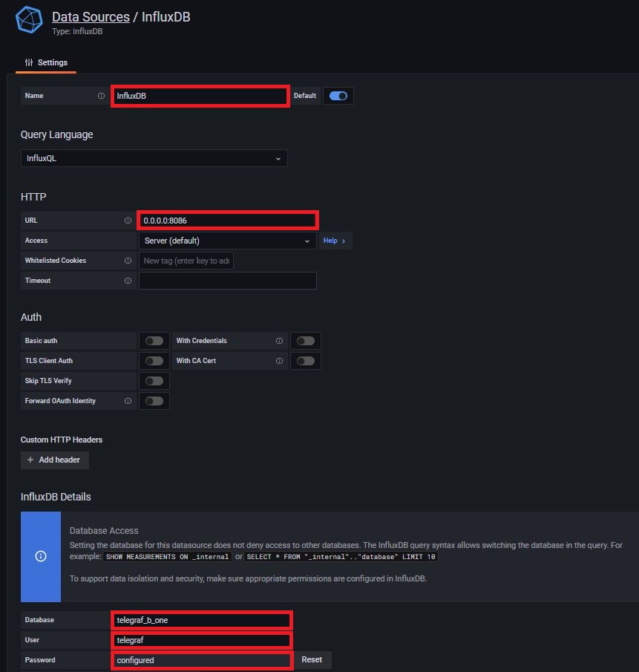Screen dimensions: 639x672
Task: Click the SHOW MEASUREMENTS ON _internal code snippet
Action: [168, 557]
